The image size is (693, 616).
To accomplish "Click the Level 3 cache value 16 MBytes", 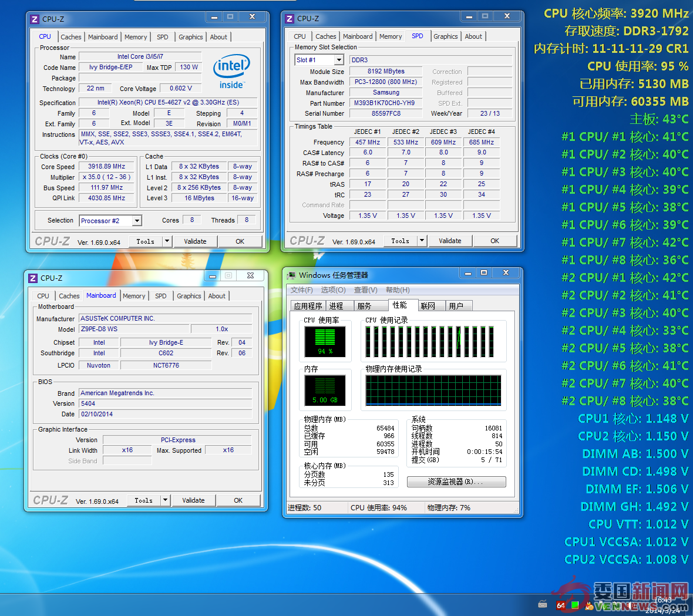I will coord(199,198).
